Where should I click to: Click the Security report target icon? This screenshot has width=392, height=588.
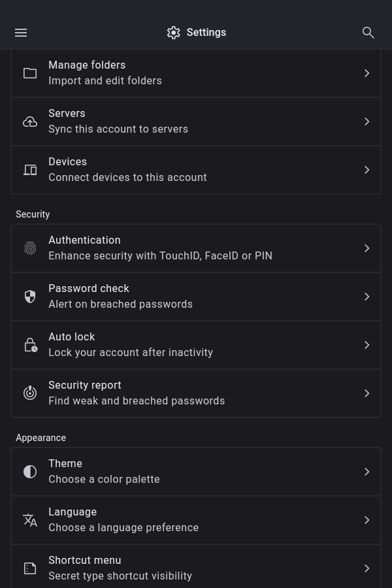coord(30,393)
